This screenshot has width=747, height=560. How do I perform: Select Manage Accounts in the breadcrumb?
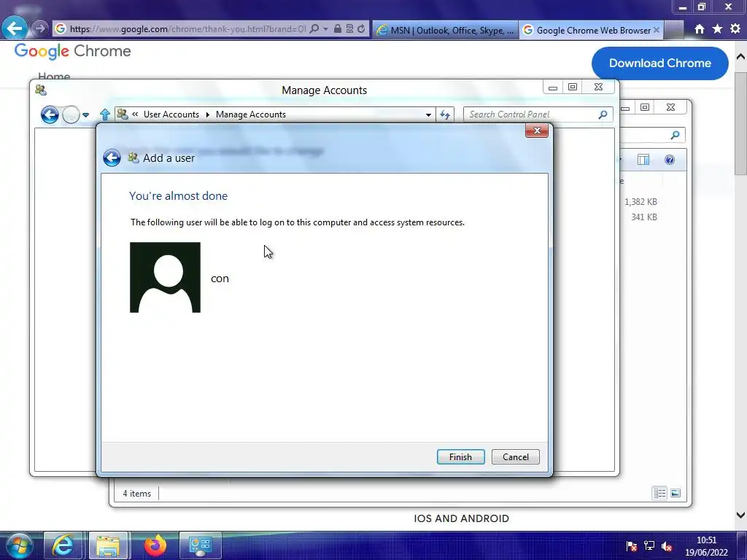tap(251, 114)
